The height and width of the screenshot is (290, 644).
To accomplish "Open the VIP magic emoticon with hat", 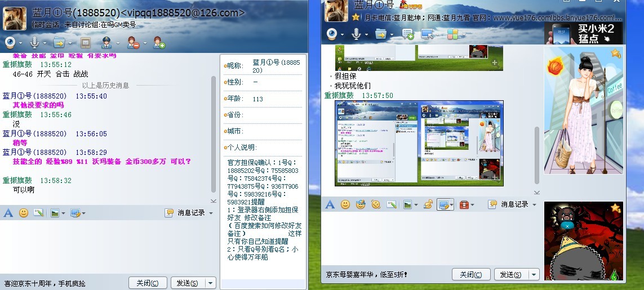I will 361,204.
